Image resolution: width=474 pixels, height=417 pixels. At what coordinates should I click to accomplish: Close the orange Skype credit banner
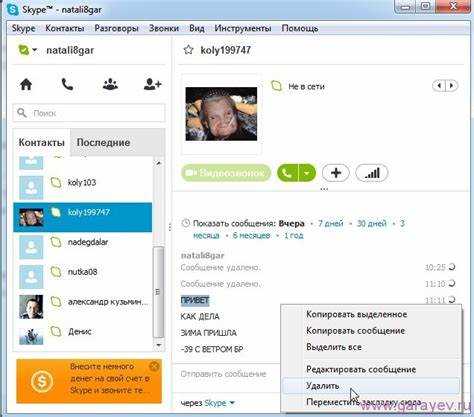[154, 367]
